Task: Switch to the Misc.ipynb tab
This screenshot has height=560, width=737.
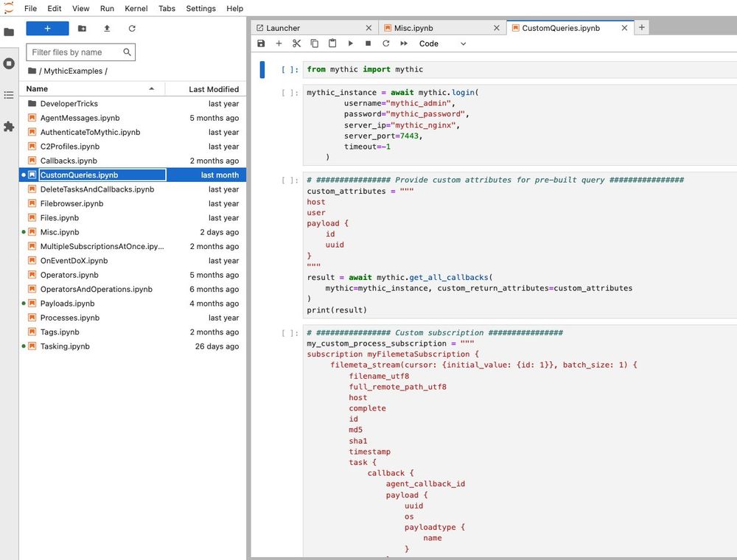Action: [441, 28]
